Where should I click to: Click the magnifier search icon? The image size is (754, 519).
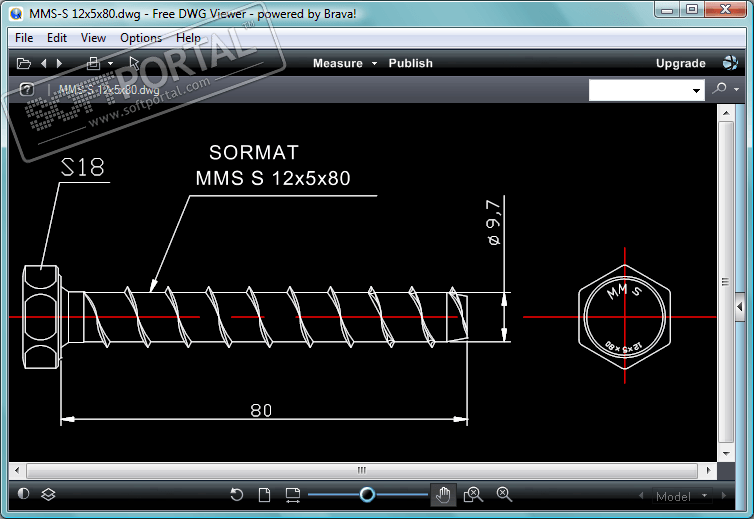[720, 89]
